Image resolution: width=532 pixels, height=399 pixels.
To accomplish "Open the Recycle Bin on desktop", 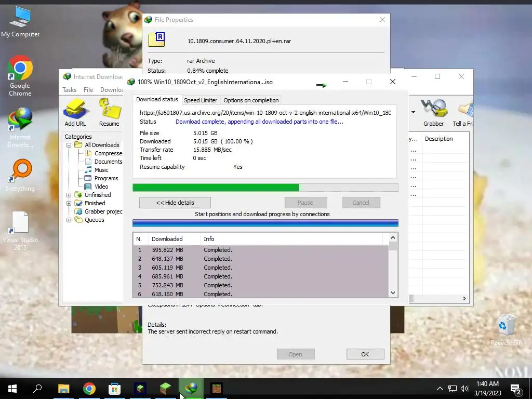I will [506, 330].
